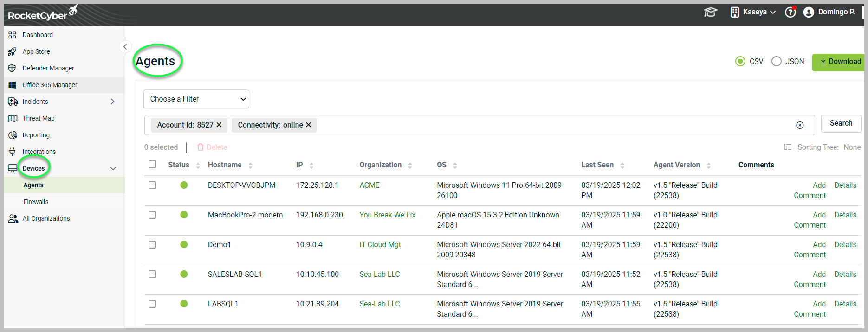Click the green Download button
Screen dimensions: 868x332
coord(838,62)
